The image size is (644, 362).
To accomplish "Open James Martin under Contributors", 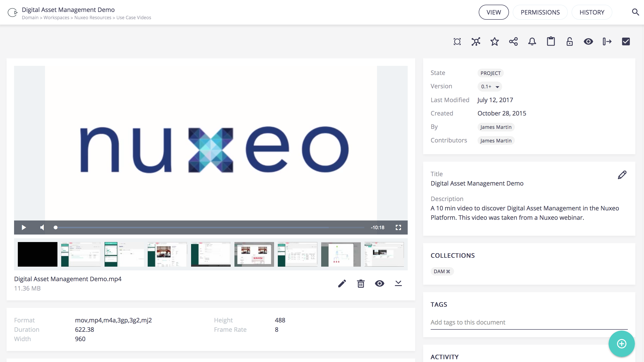I will (496, 140).
